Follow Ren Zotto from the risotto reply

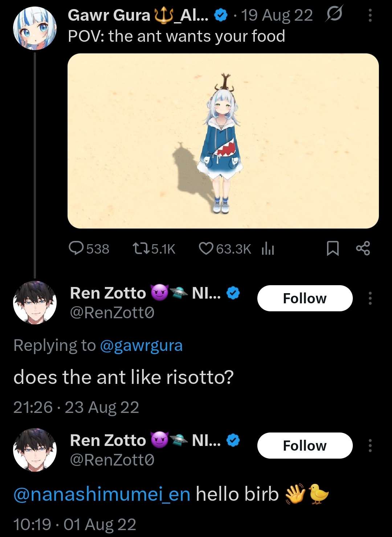tap(305, 298)
